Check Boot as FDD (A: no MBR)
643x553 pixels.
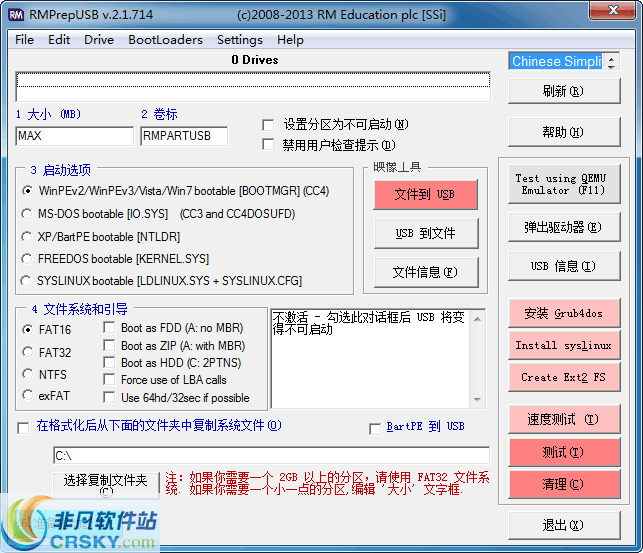click(109, 328)
